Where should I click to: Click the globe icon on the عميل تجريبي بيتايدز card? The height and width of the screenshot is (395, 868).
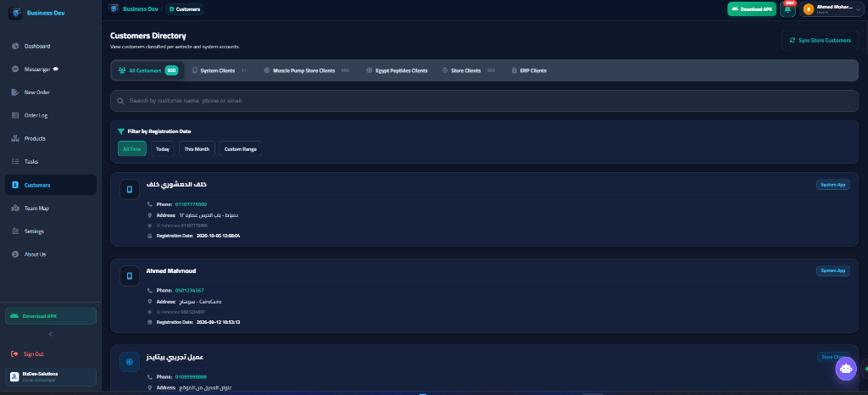coord(130,362)
